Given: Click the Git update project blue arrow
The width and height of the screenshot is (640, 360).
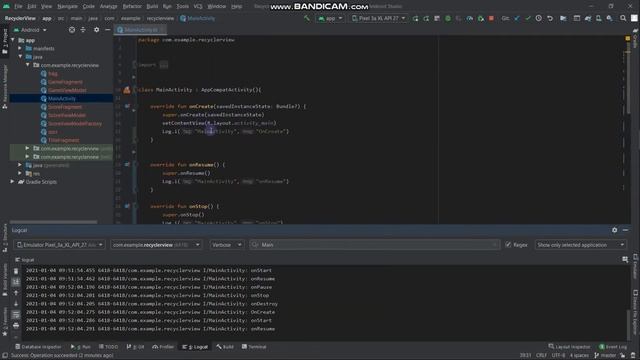Looking at the screenshot, I should pyautogui.click(x=517, y=18).
